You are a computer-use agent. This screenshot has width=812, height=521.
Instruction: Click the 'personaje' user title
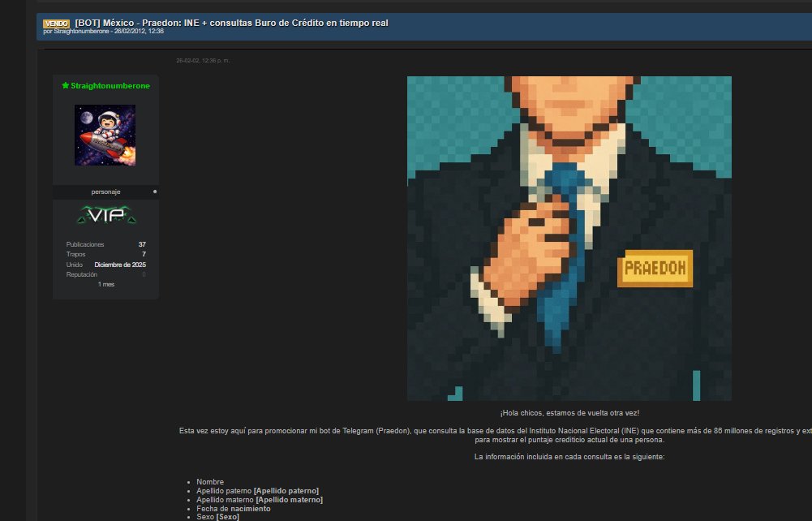105,192
